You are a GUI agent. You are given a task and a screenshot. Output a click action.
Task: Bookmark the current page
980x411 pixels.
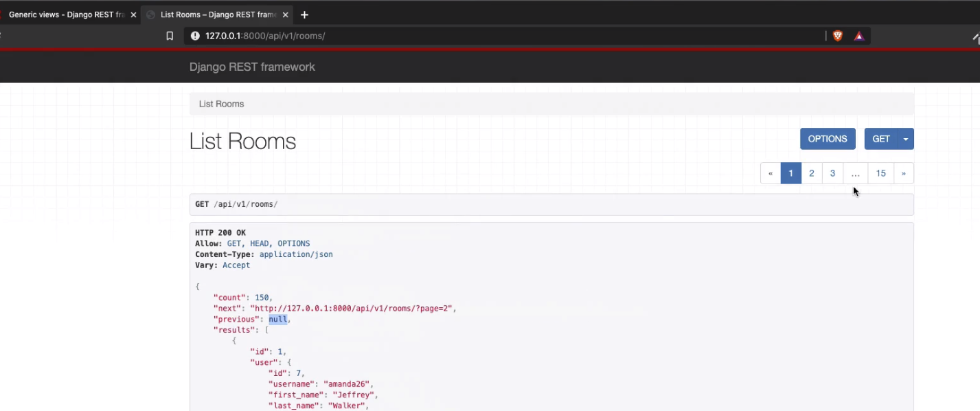pyautogui.click(x=170, y=36)
